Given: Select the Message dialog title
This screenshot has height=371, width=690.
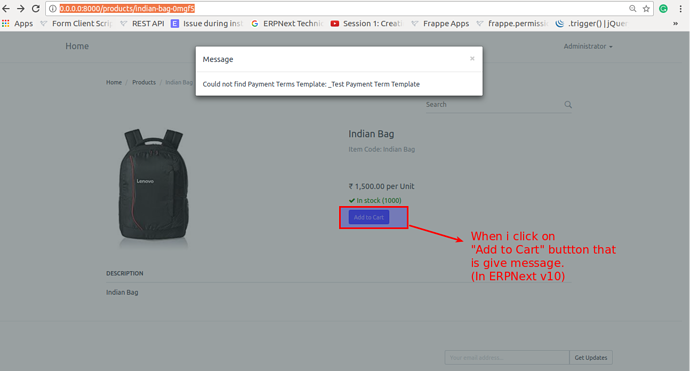Looking at the screenshot, I should coord(218,59).
